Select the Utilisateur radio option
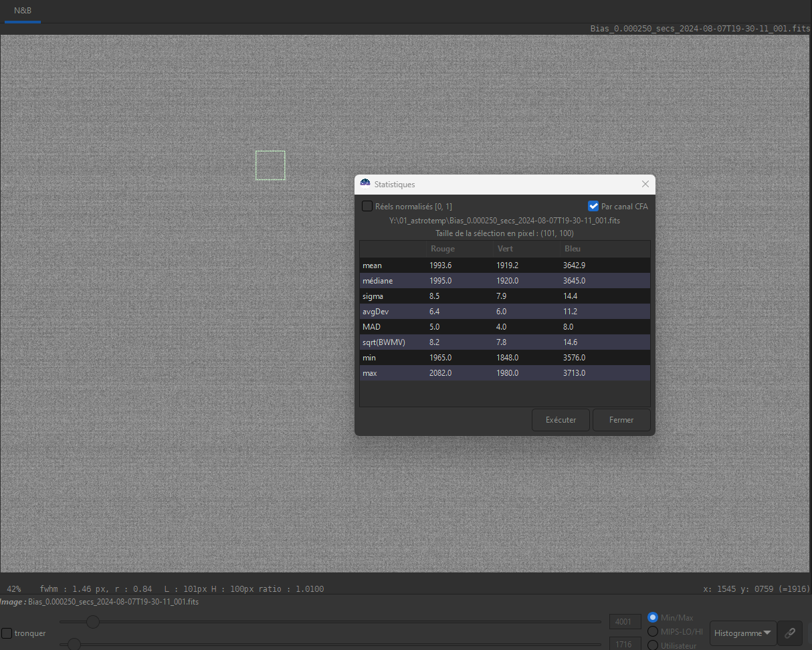 [653, 645]
